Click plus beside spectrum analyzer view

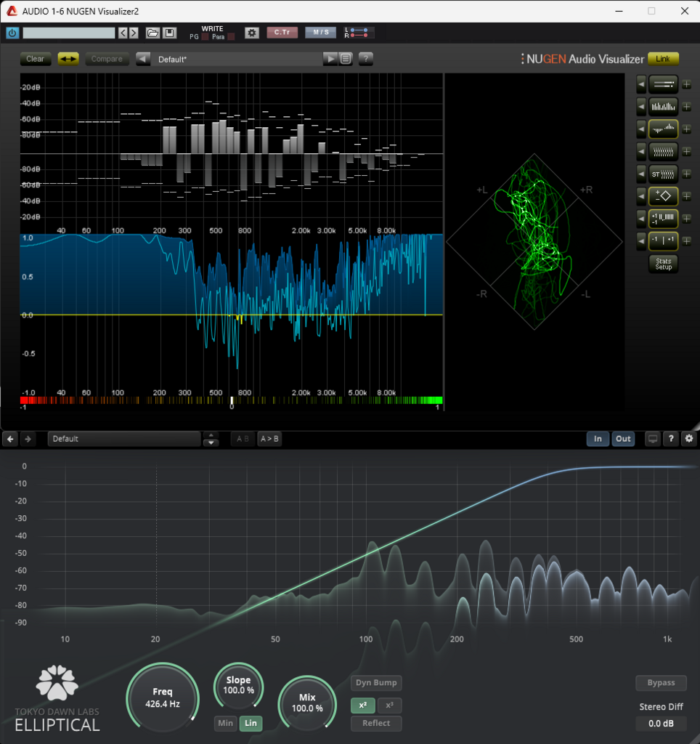pos(686,107)
